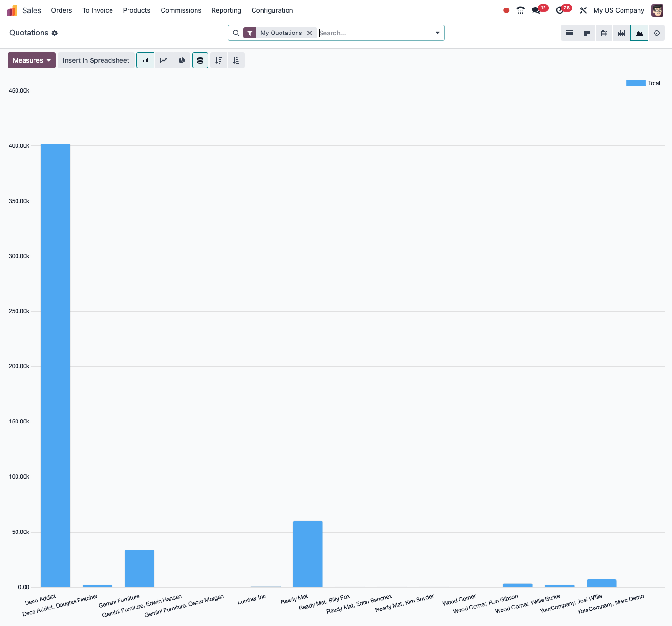
Task: Switch to activity view
Action: tap(657, 33)
